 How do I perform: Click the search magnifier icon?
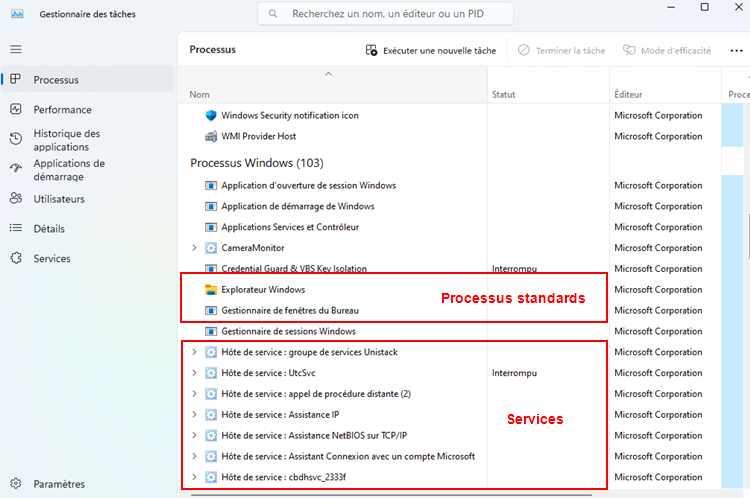(273, 14)
